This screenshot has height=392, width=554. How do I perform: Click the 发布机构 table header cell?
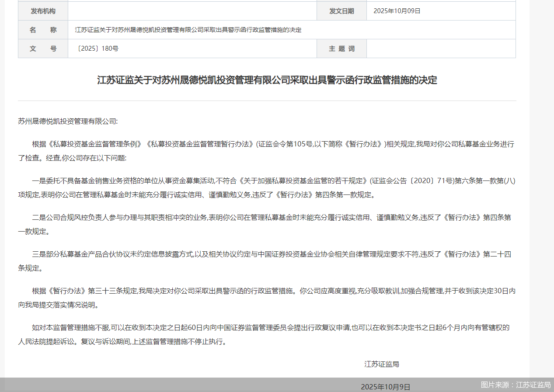(42, 10)
